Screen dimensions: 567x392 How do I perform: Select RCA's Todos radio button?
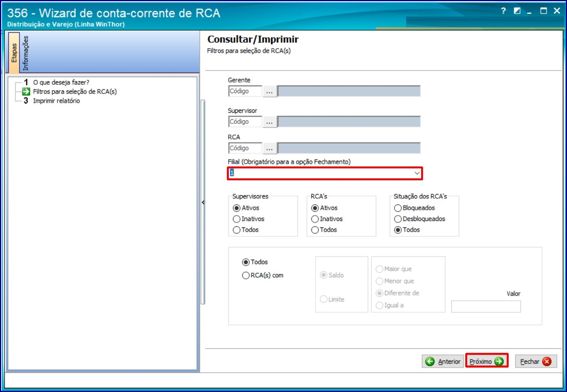[x=315, y=230]
